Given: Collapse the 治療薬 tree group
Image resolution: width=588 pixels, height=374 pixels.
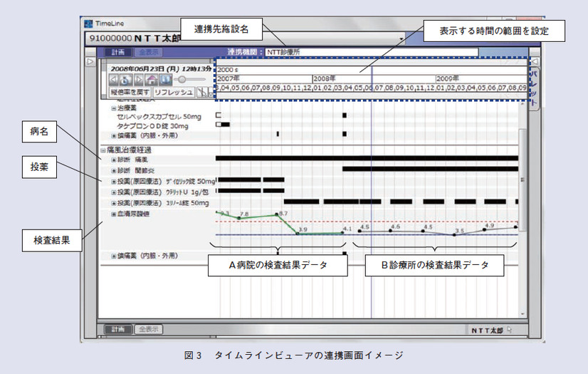Looking at the screenshot, I should pos(113,108).
